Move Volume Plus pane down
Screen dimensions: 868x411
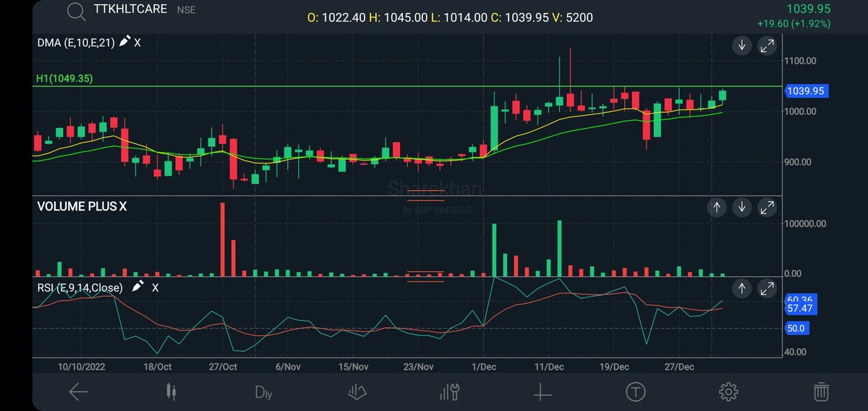(x=742, y=207)
